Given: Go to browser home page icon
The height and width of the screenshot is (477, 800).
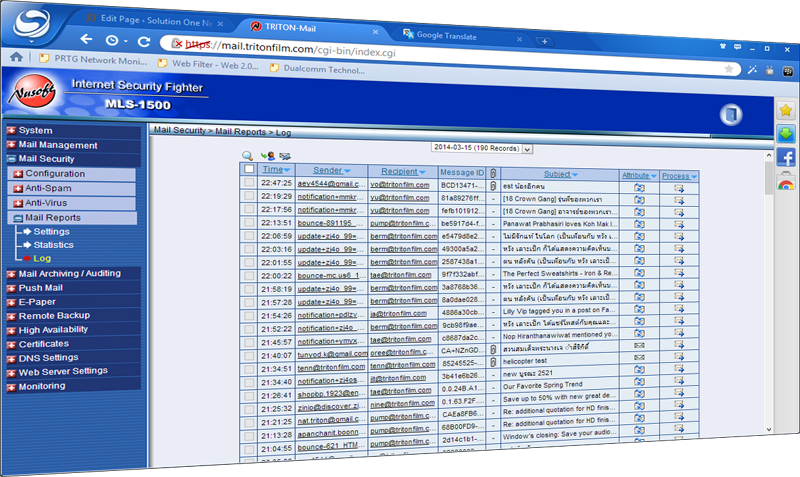Looking at the screenshot, I should point(16,57).
